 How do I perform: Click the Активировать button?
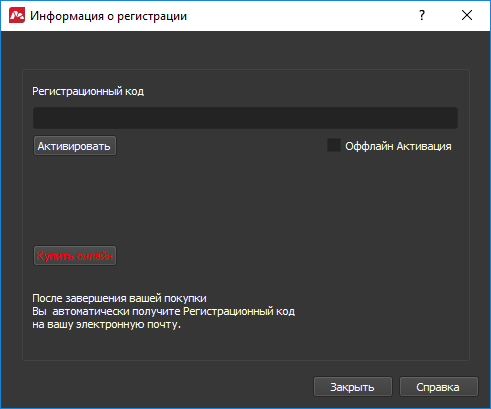[x=75, y=146]
